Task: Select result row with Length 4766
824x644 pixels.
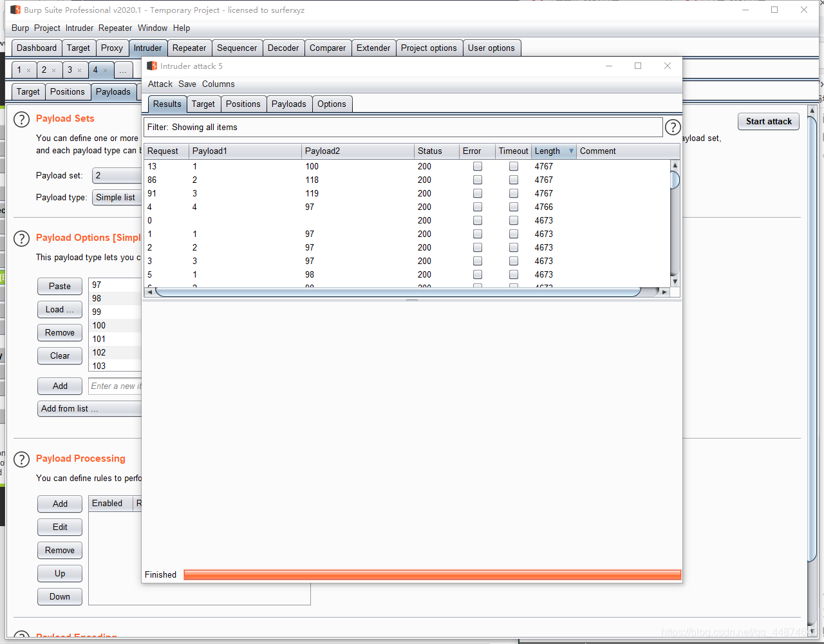Action: [x=407, y=207]
